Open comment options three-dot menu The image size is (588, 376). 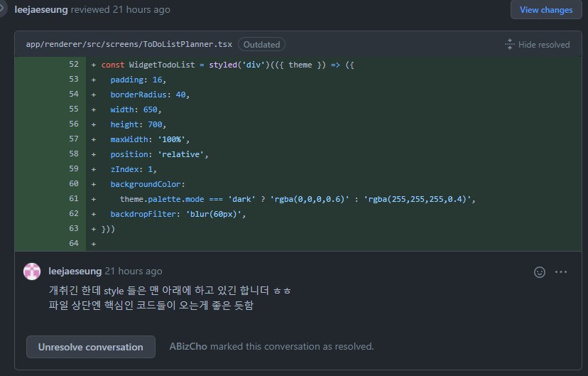(561, 272)
